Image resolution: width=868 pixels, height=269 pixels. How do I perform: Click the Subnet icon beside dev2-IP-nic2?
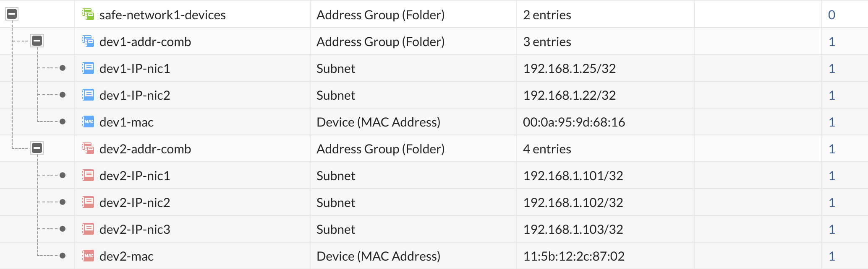click(x=87, y=202)
